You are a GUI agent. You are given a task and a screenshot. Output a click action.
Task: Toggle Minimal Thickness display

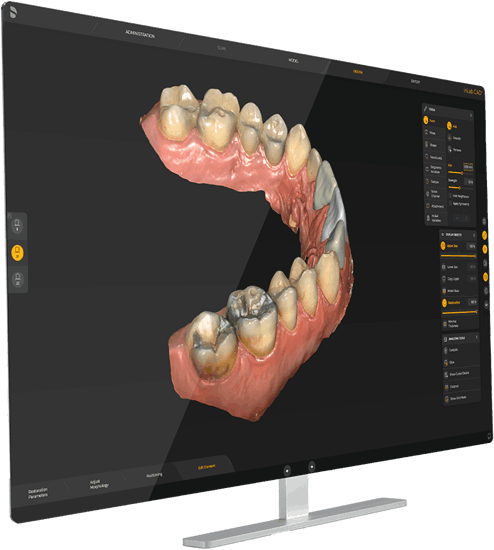point(452,324)
